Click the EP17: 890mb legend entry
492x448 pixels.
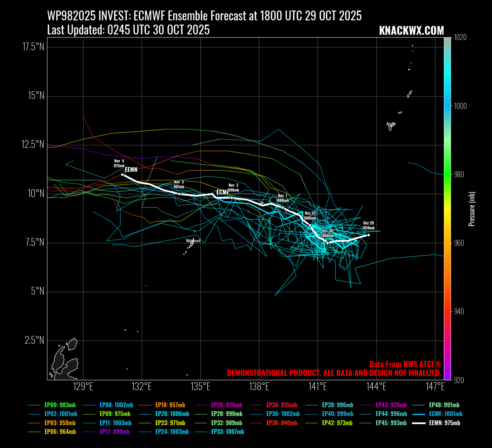(x=114, y=432)
